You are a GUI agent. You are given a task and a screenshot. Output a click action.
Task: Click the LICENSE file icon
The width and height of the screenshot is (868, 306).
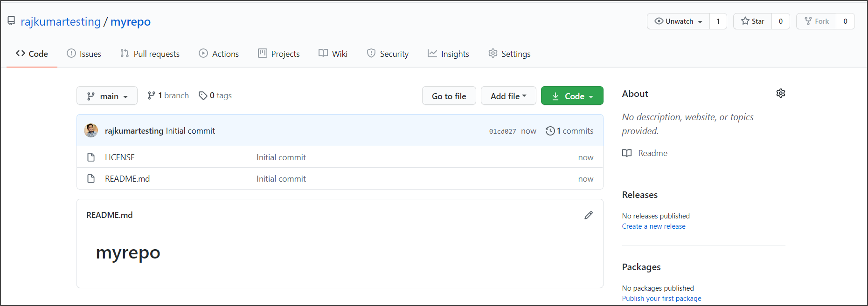pyautogui.click(x=91, y=157)
